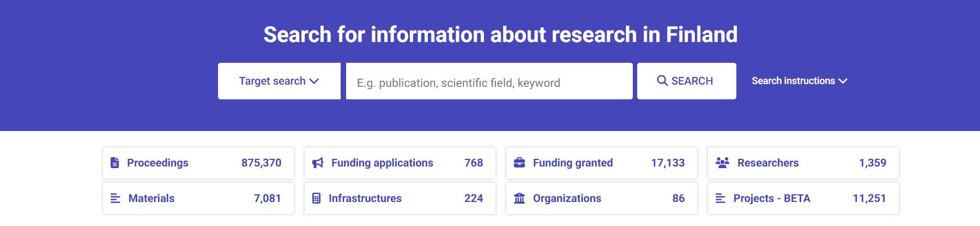Click the Organizations building icon
The width and height of the screenshot is (980, 226).
point(519,198)
